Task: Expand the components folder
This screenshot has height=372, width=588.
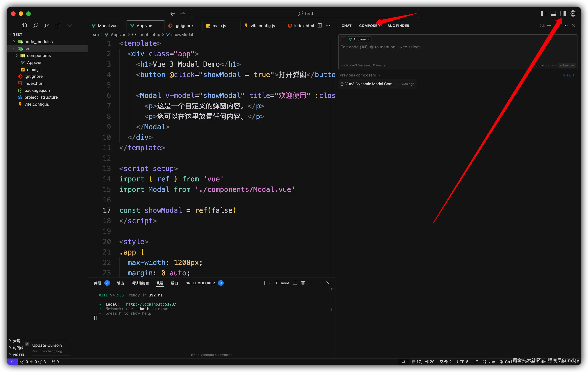Action: click(39, 56)
